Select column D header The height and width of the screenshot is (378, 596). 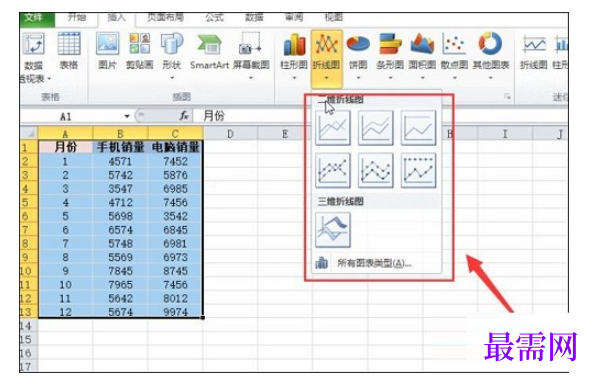tap(230, 133)
